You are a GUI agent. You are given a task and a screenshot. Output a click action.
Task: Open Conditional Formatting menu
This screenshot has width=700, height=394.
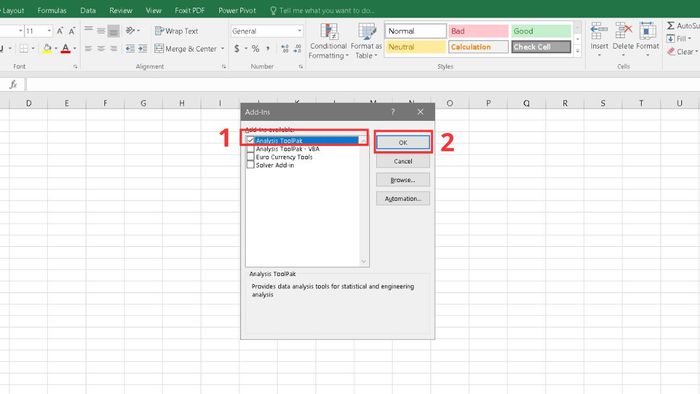[328, 41]
